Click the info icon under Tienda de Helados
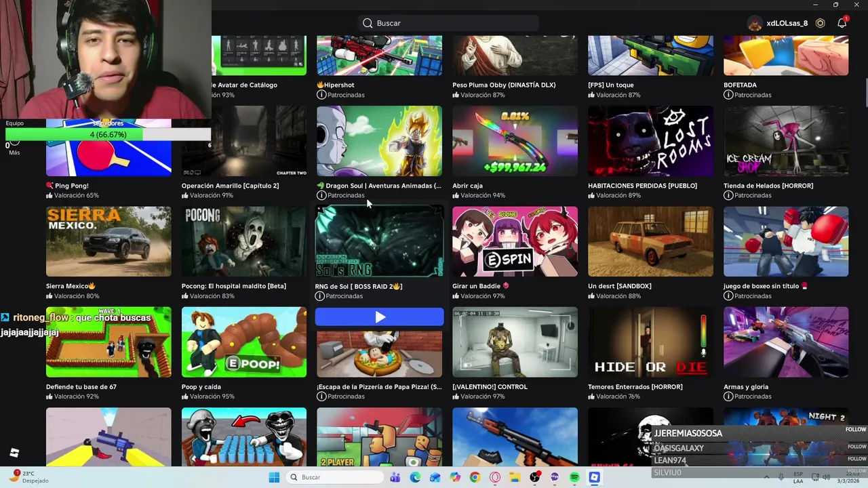 (728, 195)
